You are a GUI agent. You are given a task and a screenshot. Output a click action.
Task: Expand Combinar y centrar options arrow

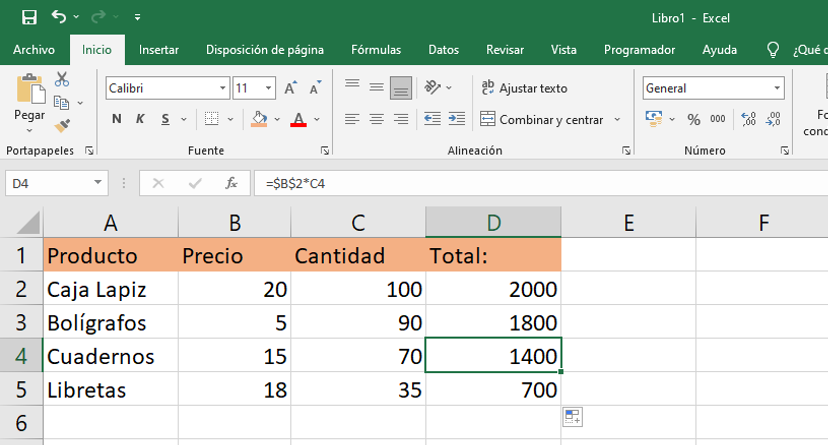tap(617, 120)
